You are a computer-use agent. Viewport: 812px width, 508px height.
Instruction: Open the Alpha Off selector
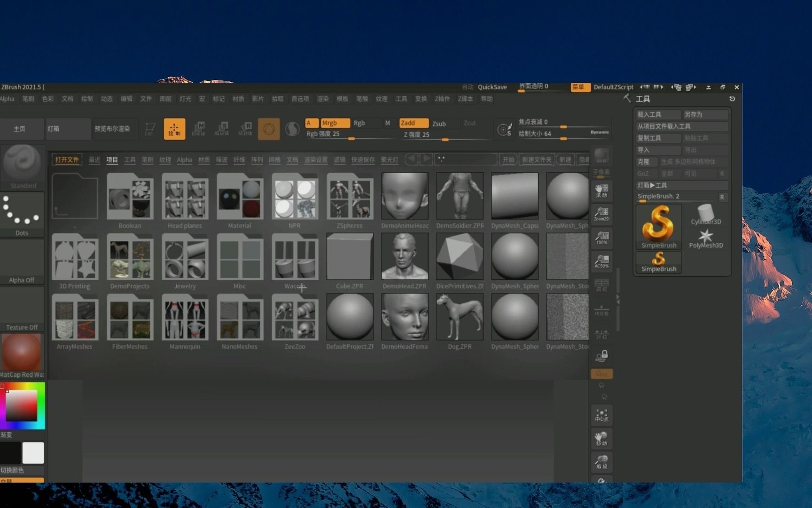[x=22, y=262]
